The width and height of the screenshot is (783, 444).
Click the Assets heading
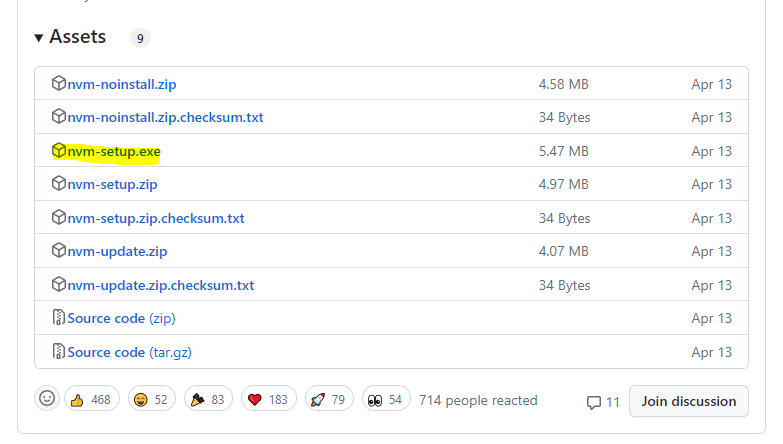coord(77,36)
